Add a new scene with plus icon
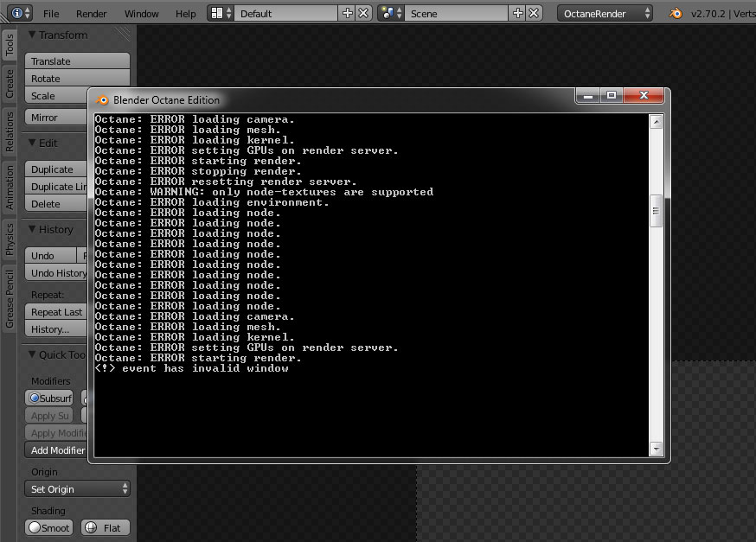756x542 pixels. 518,13
